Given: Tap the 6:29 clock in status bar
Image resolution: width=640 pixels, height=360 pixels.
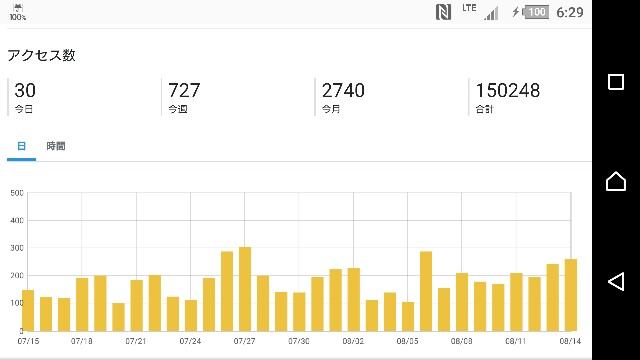Looking at the screenshot, I should click(570, 13).
